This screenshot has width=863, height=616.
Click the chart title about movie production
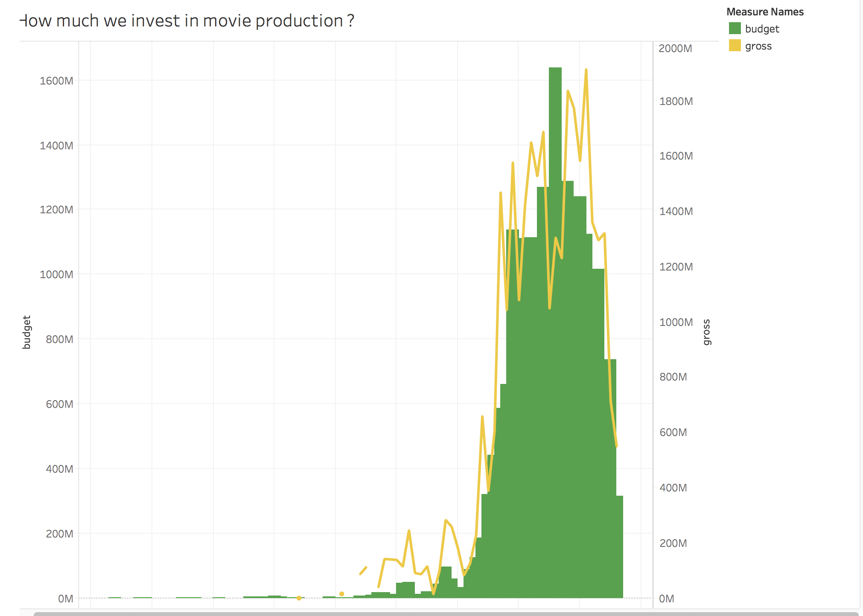(188, 21)
